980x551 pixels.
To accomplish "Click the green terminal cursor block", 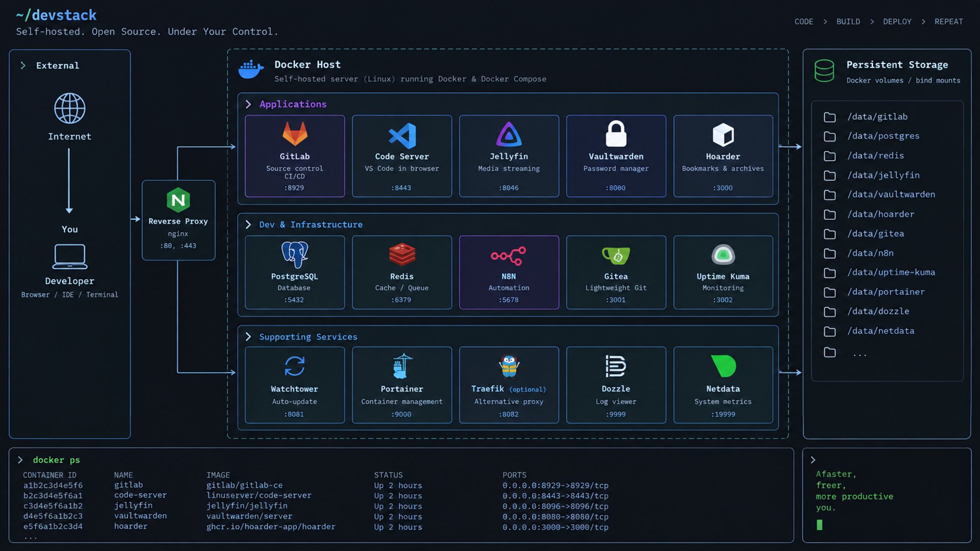I will (820, 525).
